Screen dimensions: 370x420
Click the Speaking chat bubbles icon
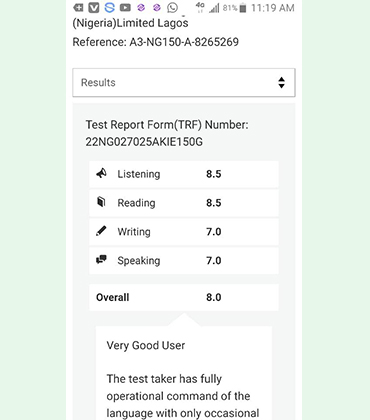(101, 260)
